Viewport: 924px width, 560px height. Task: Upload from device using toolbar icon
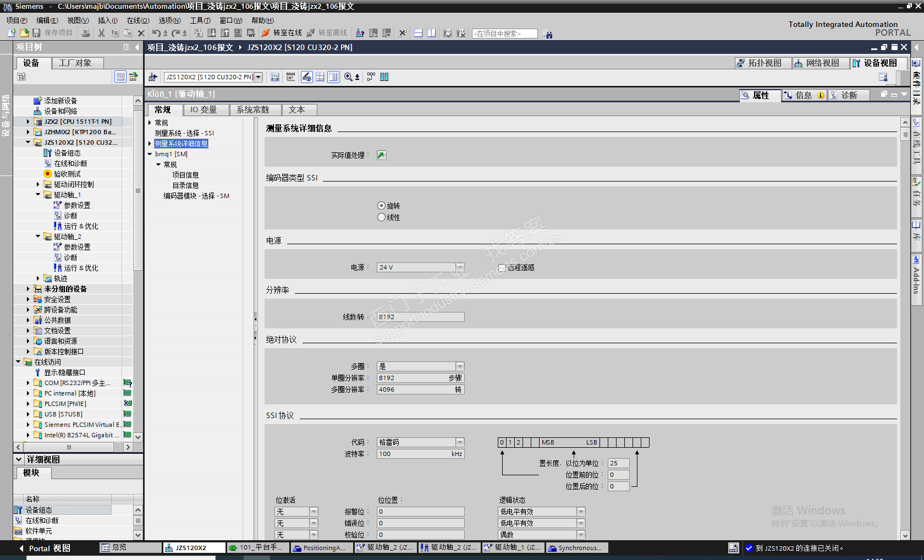[225, 33]
